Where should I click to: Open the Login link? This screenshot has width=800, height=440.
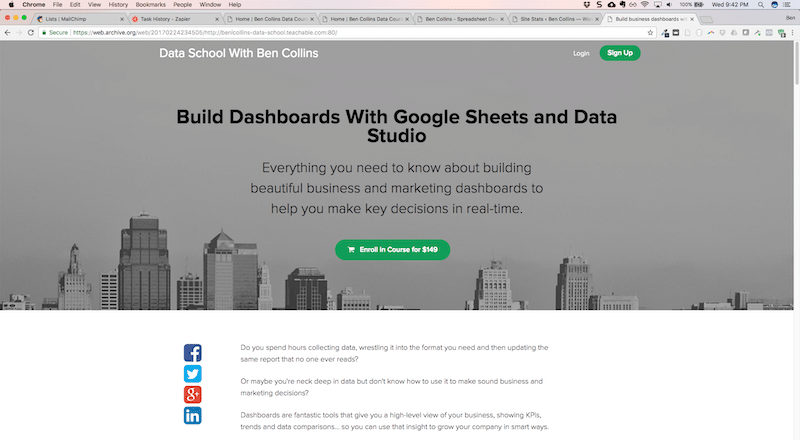(581, 53)
